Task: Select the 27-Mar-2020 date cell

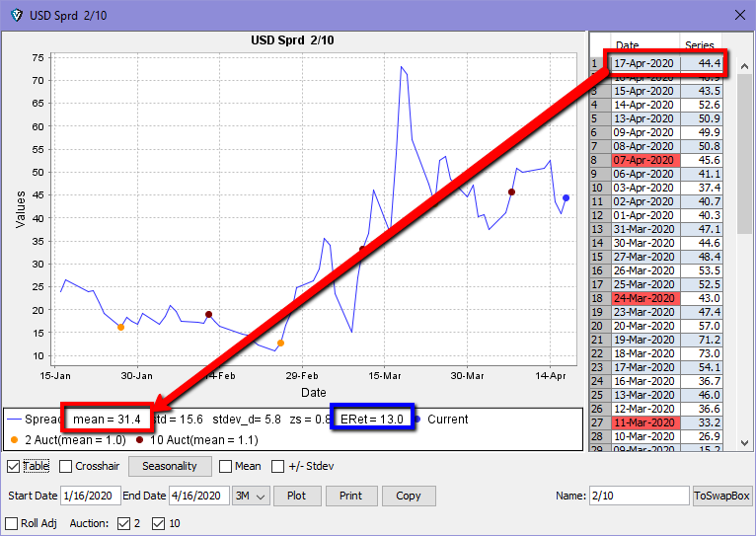Action: click(645, 257)
